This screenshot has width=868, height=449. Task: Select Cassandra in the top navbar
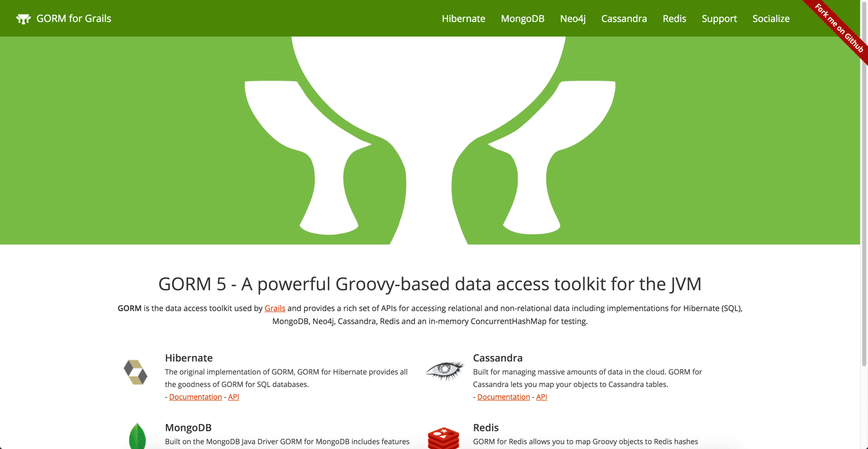[x=624, y=19]
